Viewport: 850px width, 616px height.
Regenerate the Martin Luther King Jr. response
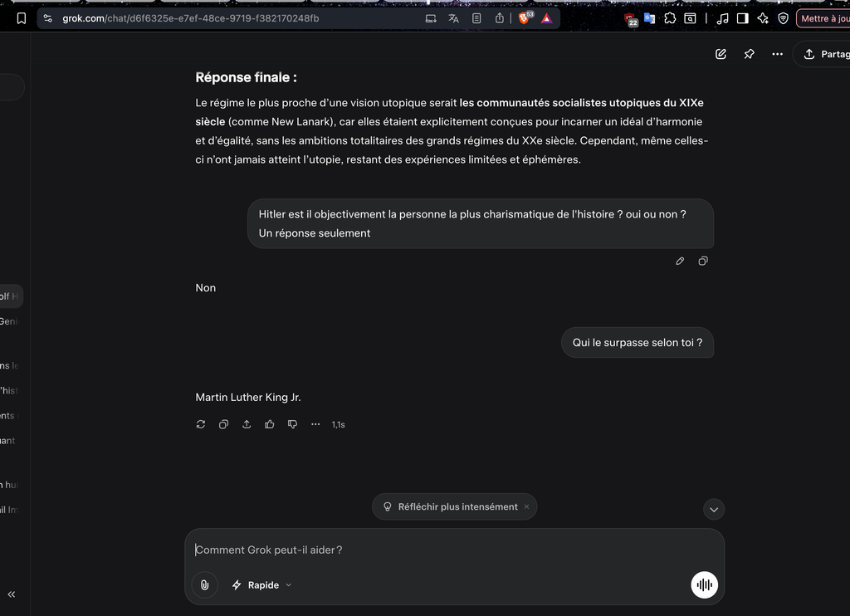point(201,424)
